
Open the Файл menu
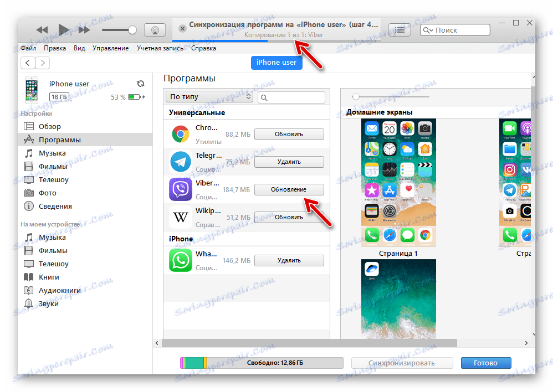pos(28,48)
